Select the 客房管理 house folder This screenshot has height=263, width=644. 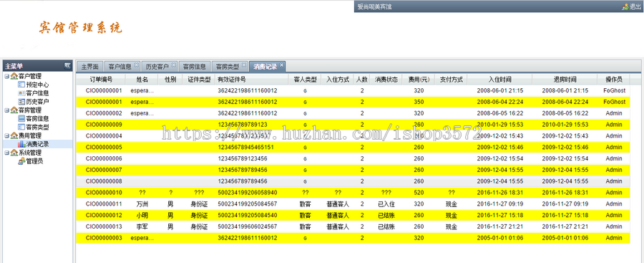14,110
